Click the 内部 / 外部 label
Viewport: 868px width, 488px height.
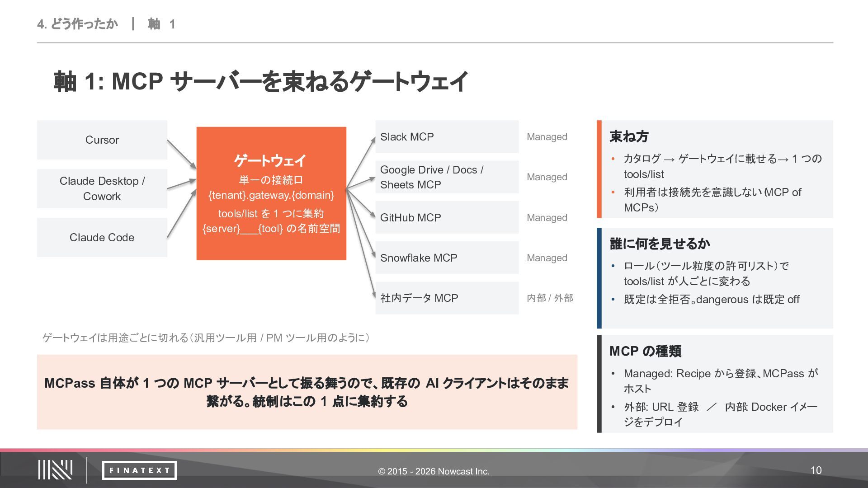click(x=550, y=298)
